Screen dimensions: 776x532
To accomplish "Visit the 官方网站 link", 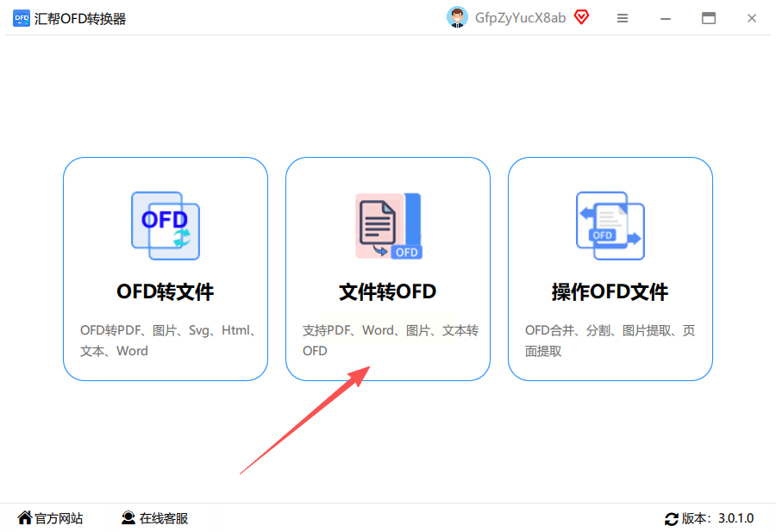I will tap(59, 518).
